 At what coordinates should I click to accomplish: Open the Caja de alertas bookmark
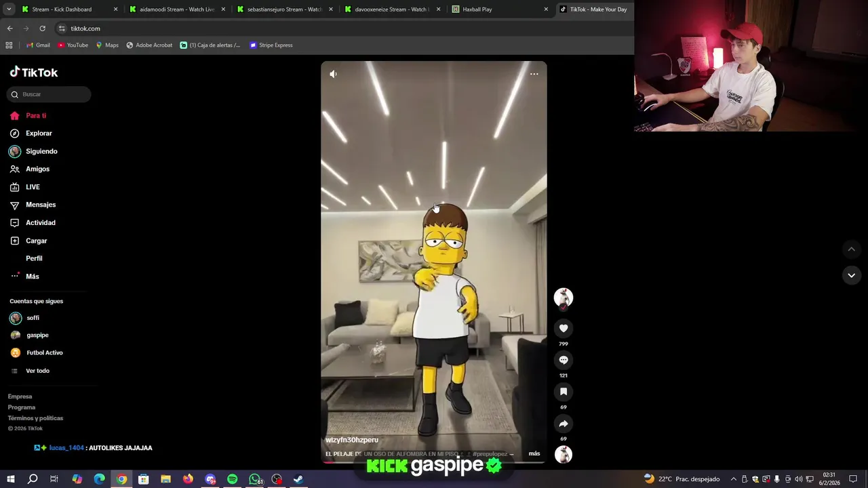coord(210,45)
